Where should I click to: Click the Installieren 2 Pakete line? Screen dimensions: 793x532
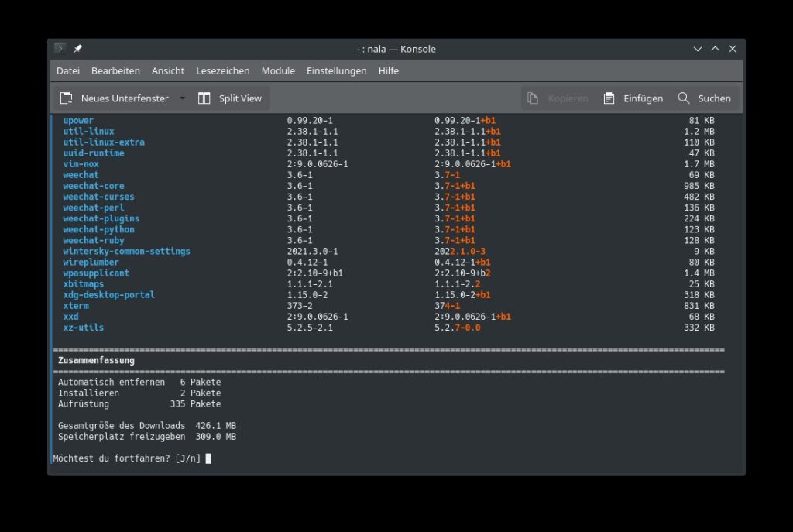coord(139,393)
